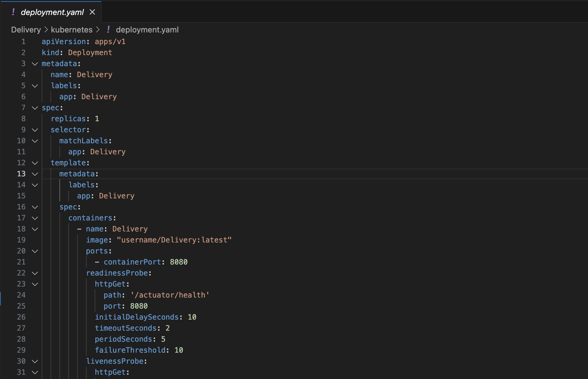The height and width of the screenshot is (379, 588).
Task: Click YAML file icon in breadcrumb
Action: (x=108, y=30)
